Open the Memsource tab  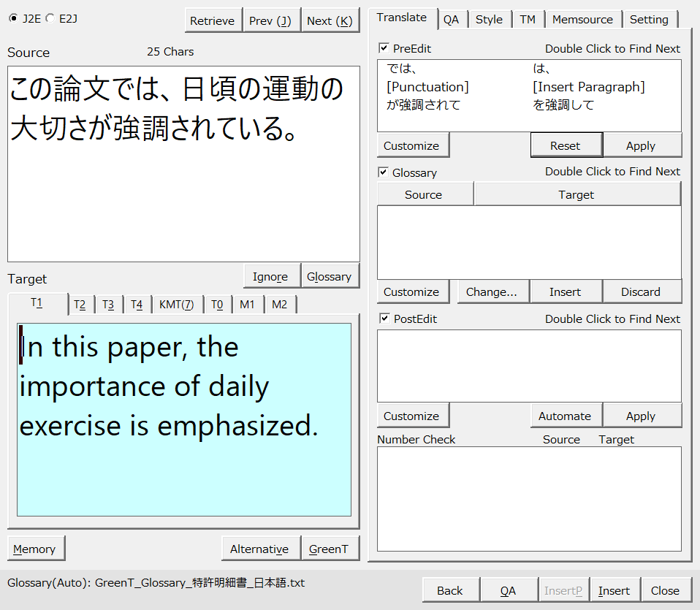pyautogui.click(x=582, y=20)
